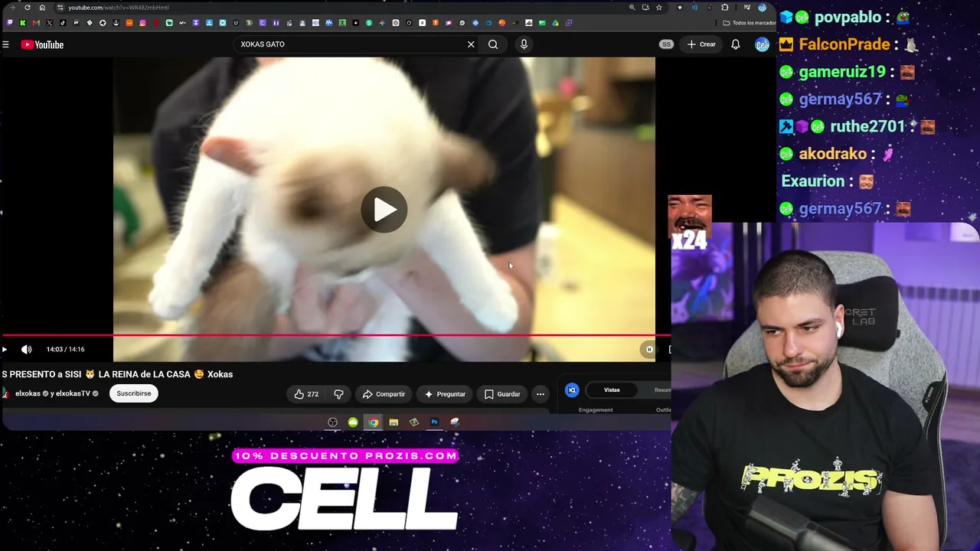The width and height of the screenshot is (980, 551).
Task: Open the Guardar playlist menu
Action: tap(502, 394)
